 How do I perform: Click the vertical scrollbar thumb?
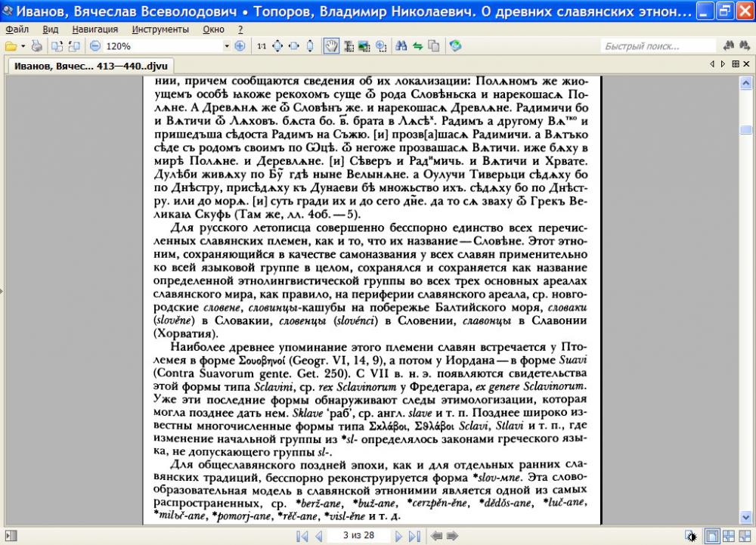point(746,129)
